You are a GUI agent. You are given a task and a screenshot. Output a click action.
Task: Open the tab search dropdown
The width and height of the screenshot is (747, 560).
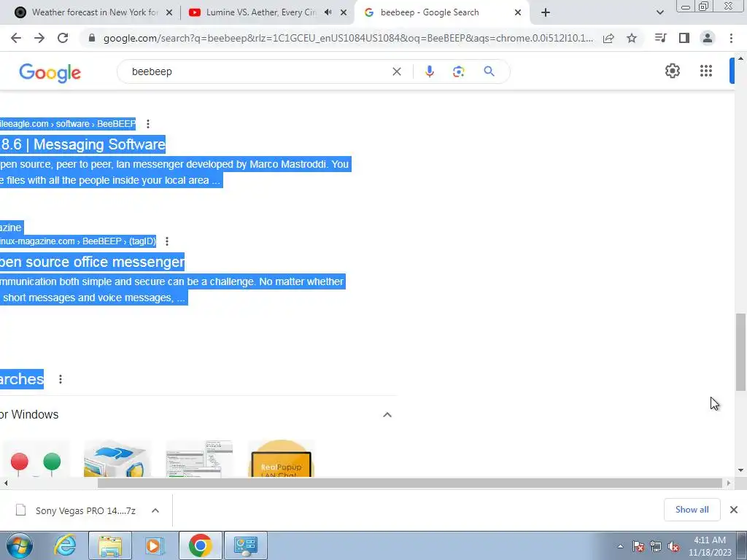click(x=659, y=12)
